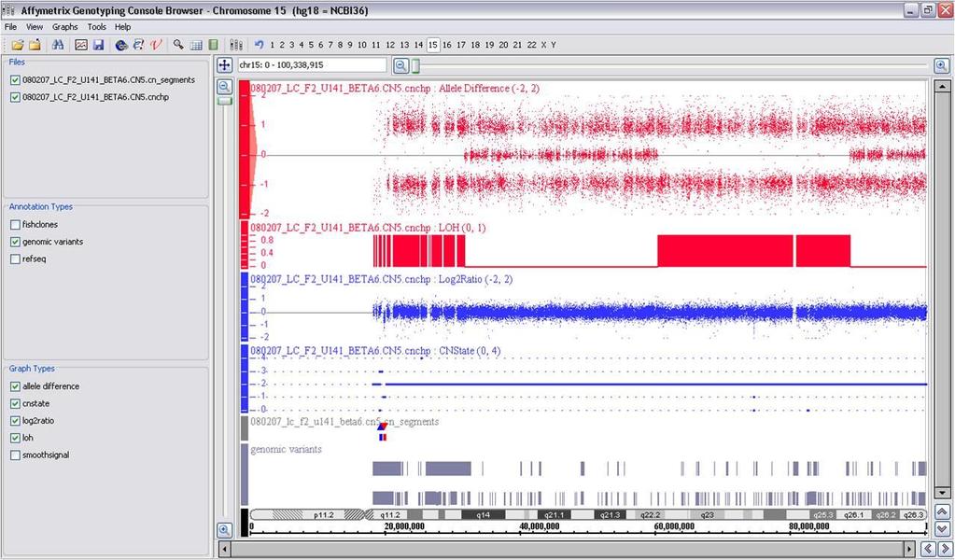Image resolution: width=955 pixels, height=560 pixels.
Task: Click the blue undo arrow icon
Action: (259, 45)
